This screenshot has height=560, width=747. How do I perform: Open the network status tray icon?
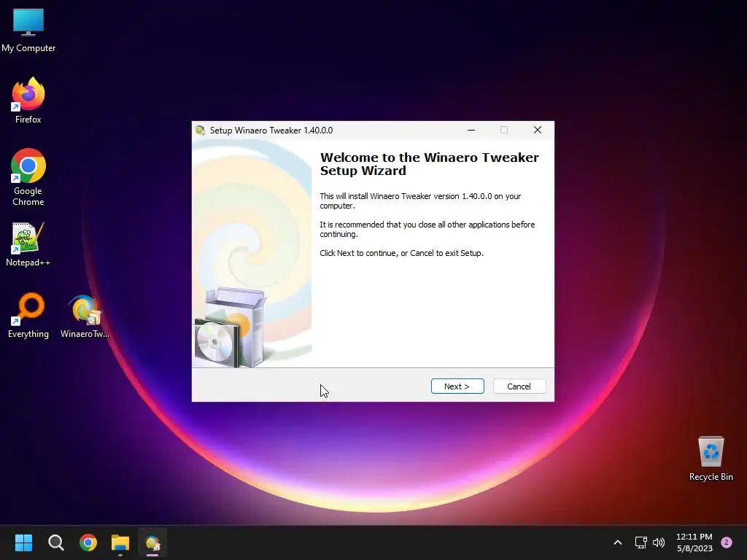pyautogui.click(x=640, y=542)
